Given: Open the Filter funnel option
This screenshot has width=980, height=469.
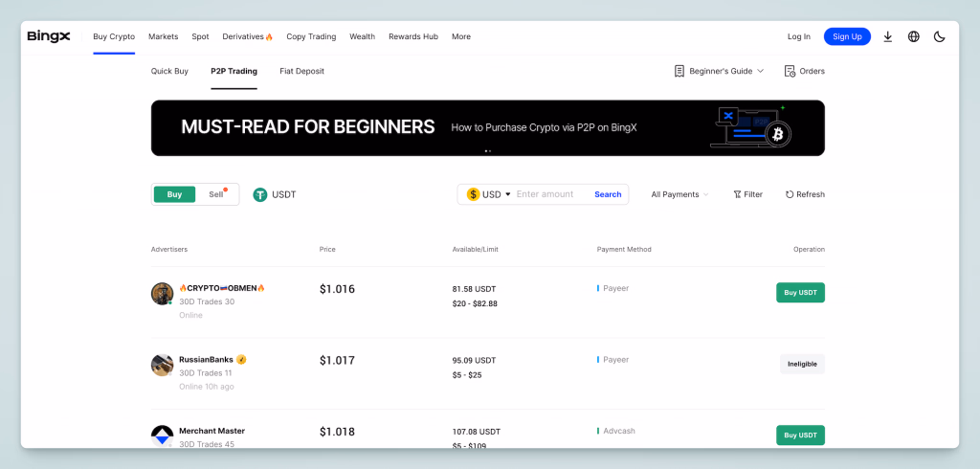Looking at the screenshot, I should [747, 194].
